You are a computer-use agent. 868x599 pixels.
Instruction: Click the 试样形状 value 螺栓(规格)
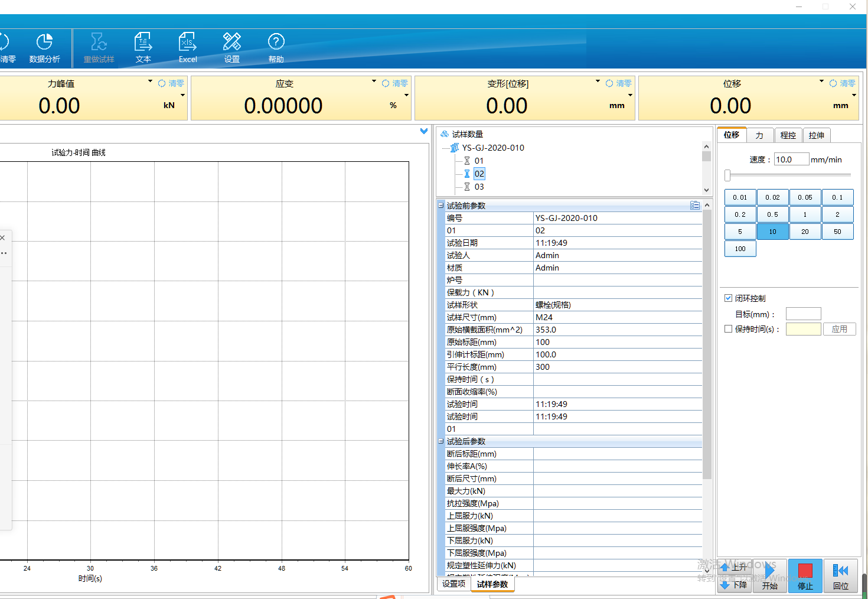[618, 305]
